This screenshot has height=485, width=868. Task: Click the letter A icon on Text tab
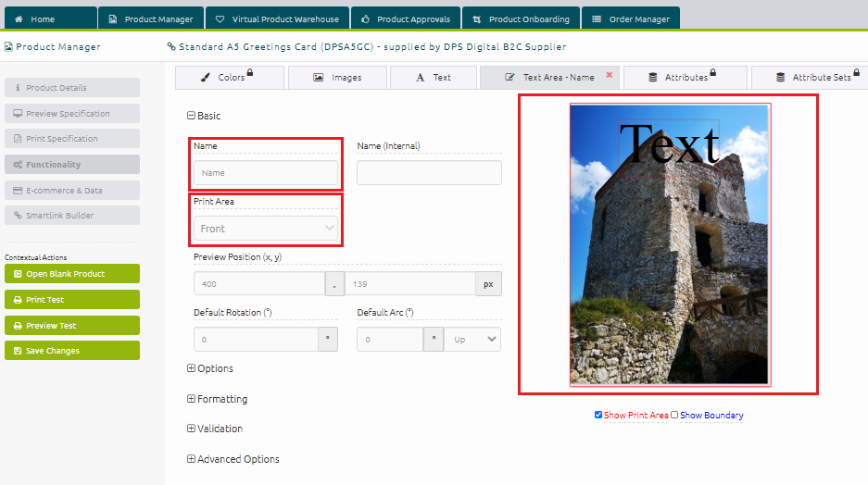click(x=421, y=78)
